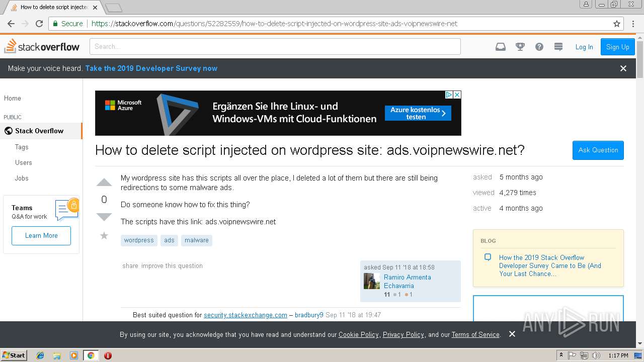This screenshot has width=644, height=362.
Task: Click the Ask Question button
Action: point(598,150)
